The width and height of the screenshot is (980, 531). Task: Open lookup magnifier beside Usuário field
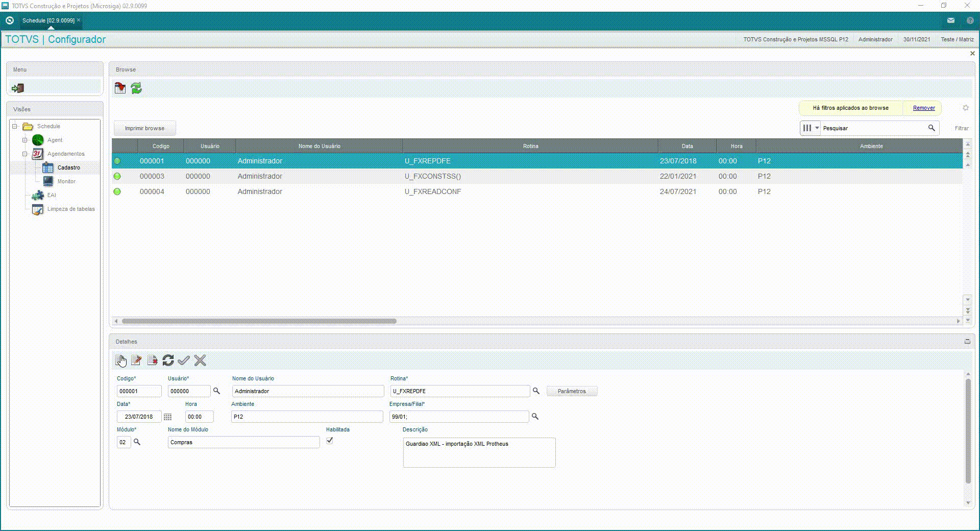click(216, 391)
